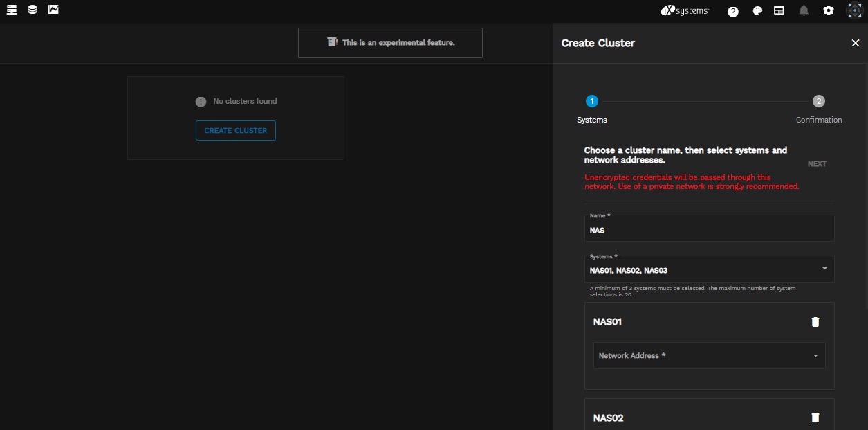The image size is (868, 430).
Task: Click the red unencrypted credentials warning
Action: pos(692,182)
